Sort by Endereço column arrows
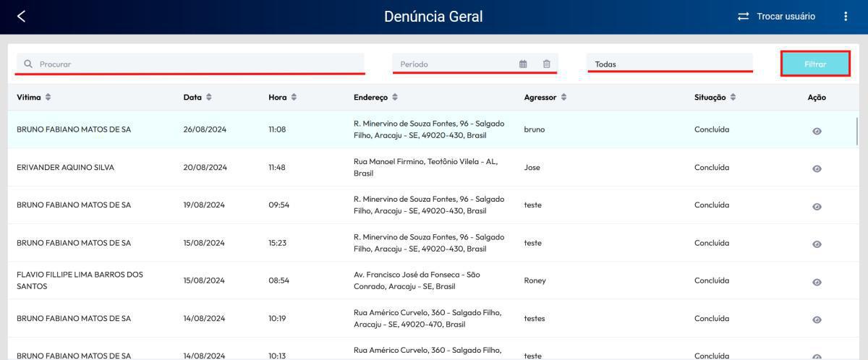The height and width of the screenshot is (360, 868). tap(395, 97)
